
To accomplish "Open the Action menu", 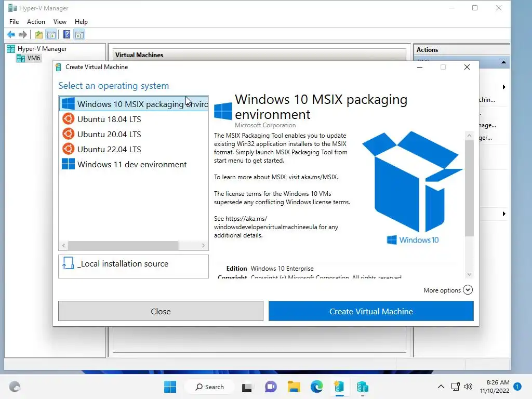I will coord(36,22).
